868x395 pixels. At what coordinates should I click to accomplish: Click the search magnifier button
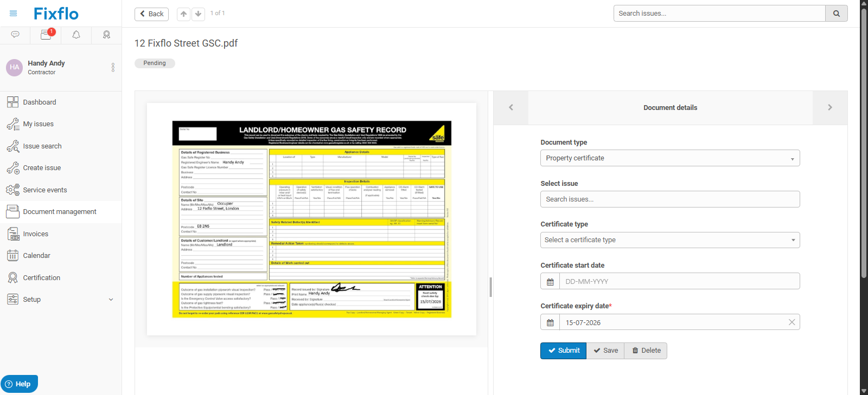[x=837, y=14]
